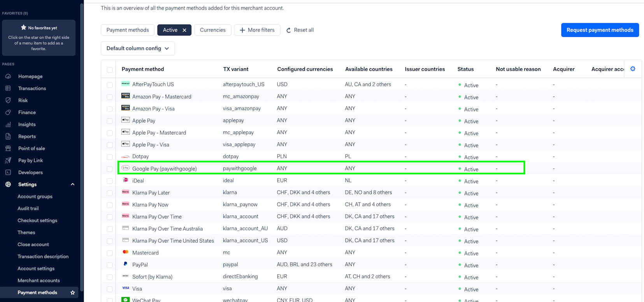
Task: Click the table column settings gear icon
Action: pos(633,69)
